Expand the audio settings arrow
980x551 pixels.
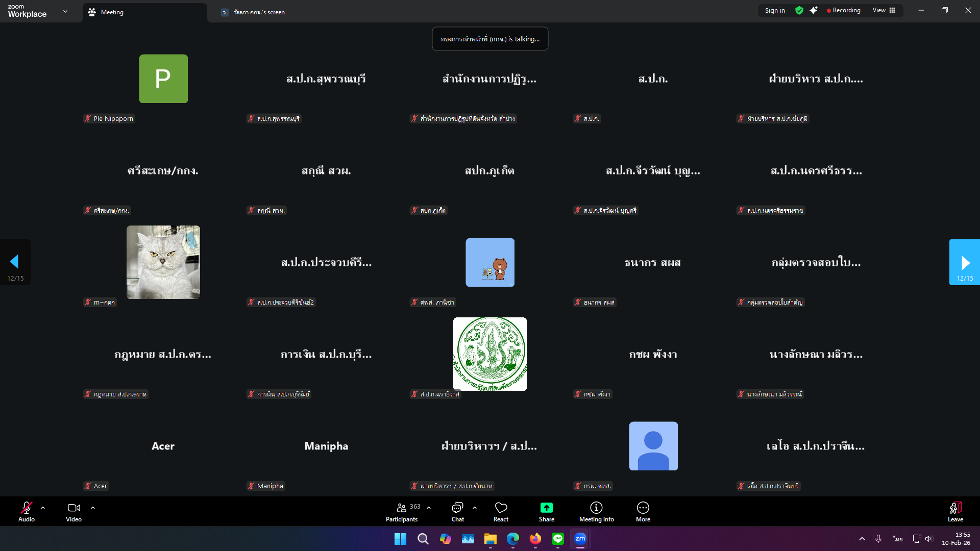(43, 508)
